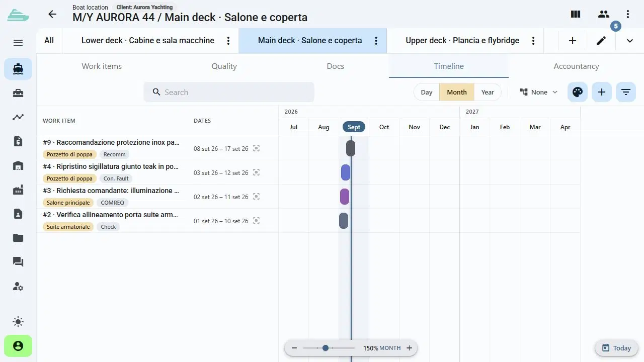This screenshot has height=362, width=644.
Task: Open the filter list button
Action: [626, 92]
